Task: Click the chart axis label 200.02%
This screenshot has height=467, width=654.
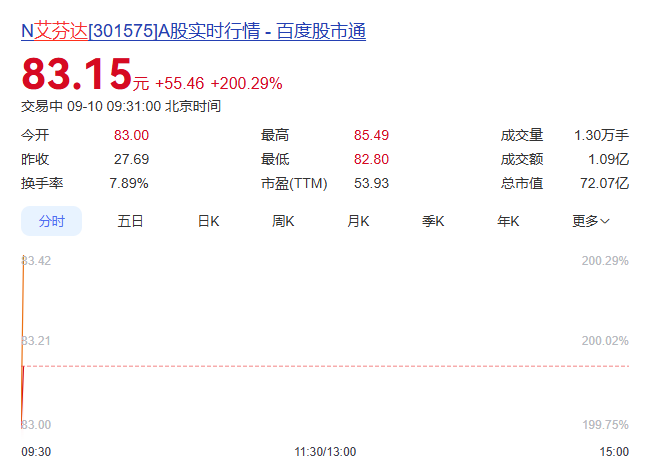Action: click(x=605, y=341)
